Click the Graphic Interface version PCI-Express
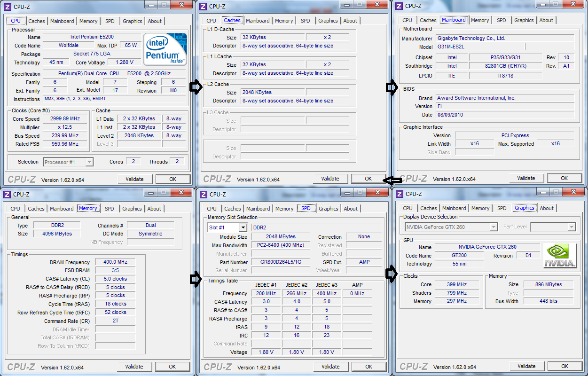The height and width of the screenshot is (376, 588). [x=515, y=136]
